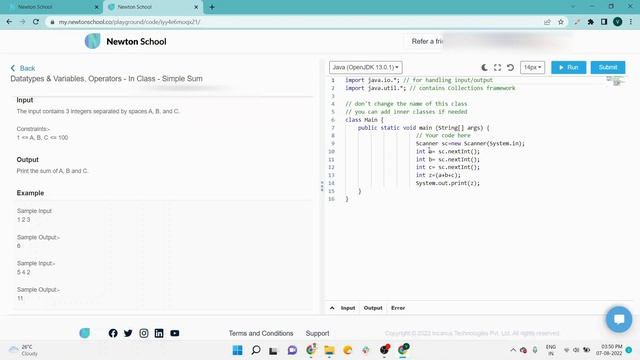Open the Chat app in taskbar
This screenshot has width=640, height=360.
tap(292, 350)
